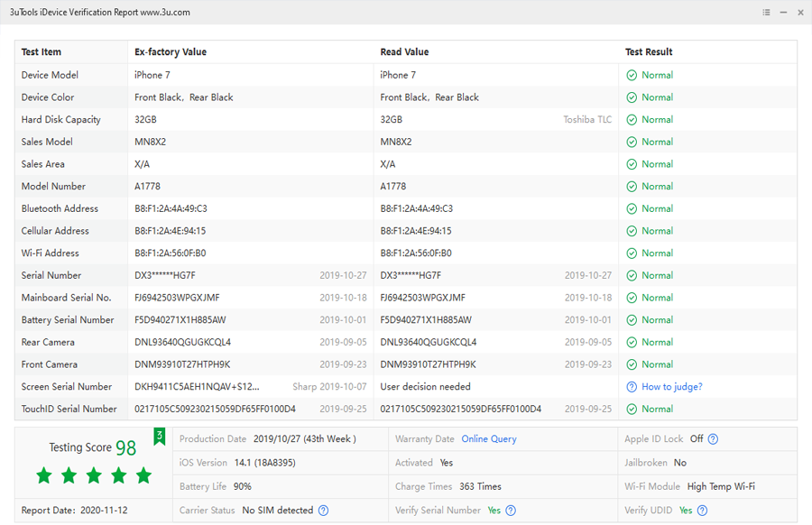Click the green checkmark in Device Color row

632,97
